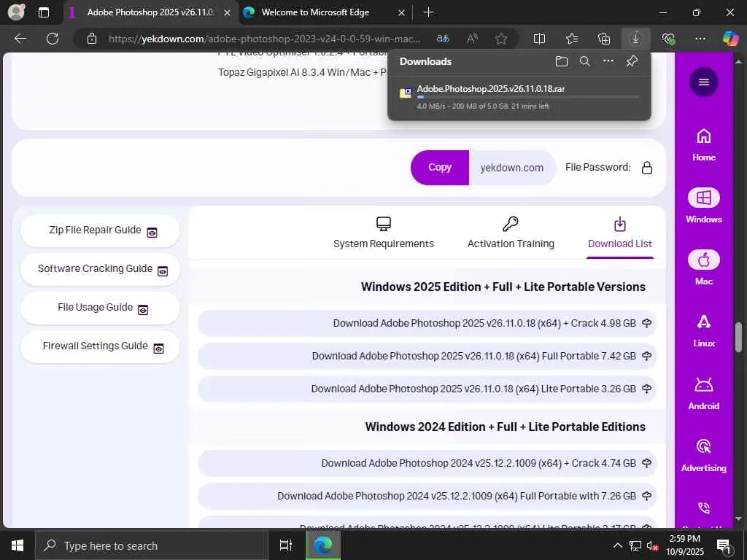Open File Usage Guide
747x560 pixels.
click(100, 308)
